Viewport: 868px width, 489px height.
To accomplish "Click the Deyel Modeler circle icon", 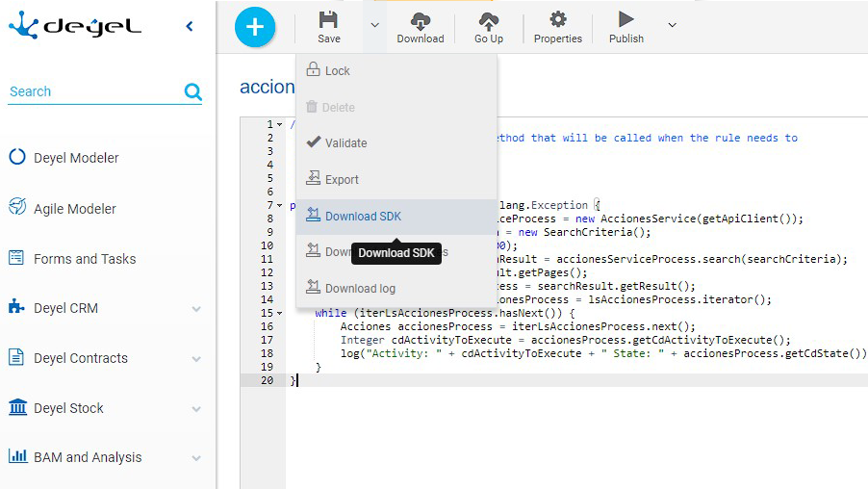I will click(x=17, y=157).
